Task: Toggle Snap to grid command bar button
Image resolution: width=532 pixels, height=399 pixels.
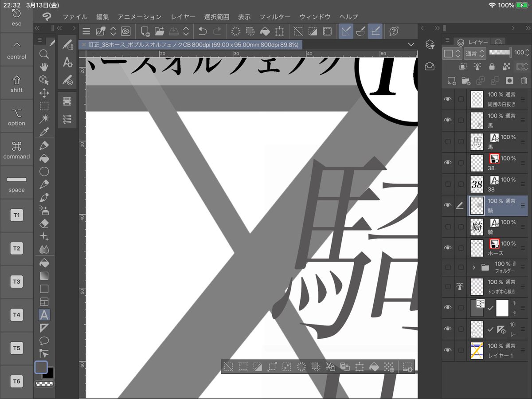Action: click(x=376, y=31)
